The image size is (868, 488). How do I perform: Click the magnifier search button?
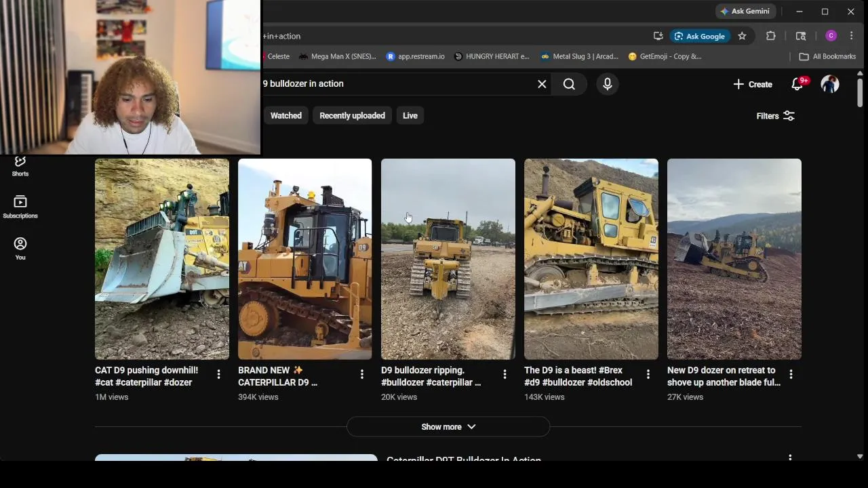click(569, 84)
